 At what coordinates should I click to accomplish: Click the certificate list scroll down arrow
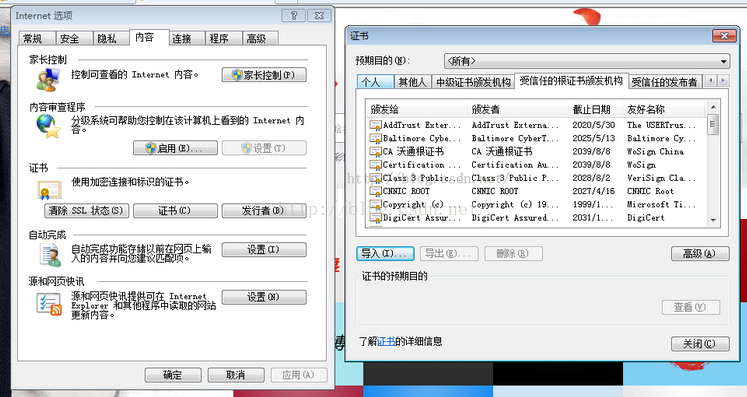point(713,220)
